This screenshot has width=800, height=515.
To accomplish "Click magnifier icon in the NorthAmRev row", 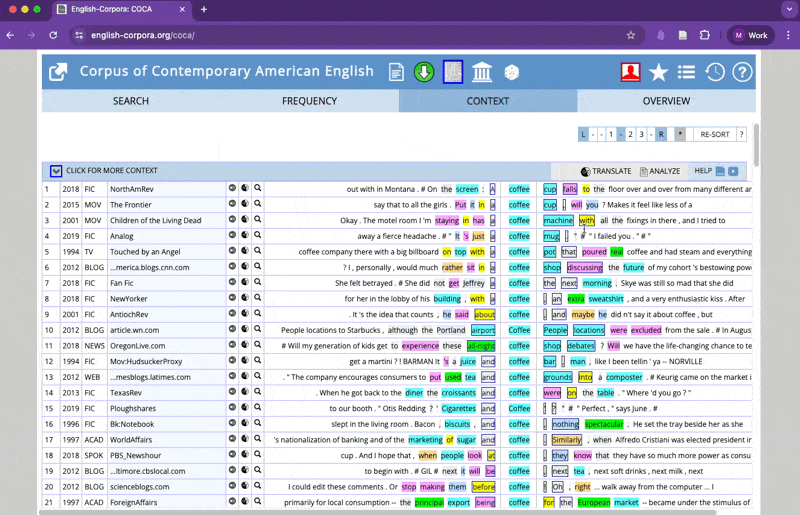I will [x=257, y=188].
